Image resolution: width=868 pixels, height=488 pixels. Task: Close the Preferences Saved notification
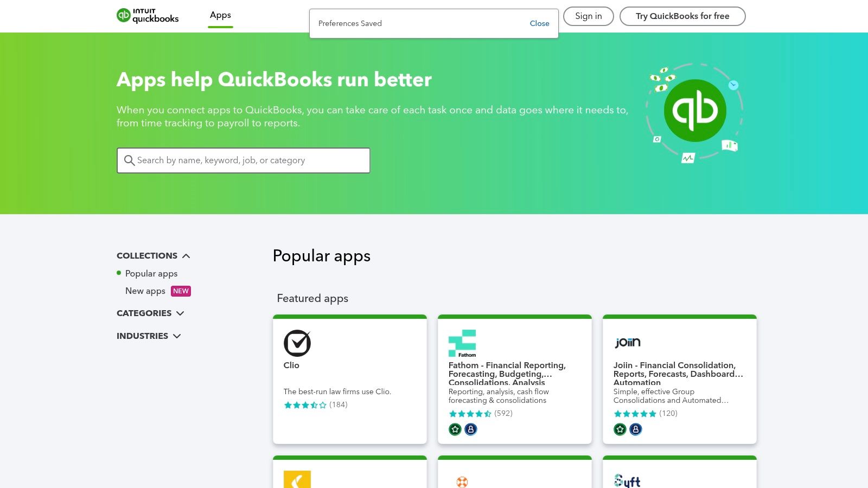coord(539,23)
